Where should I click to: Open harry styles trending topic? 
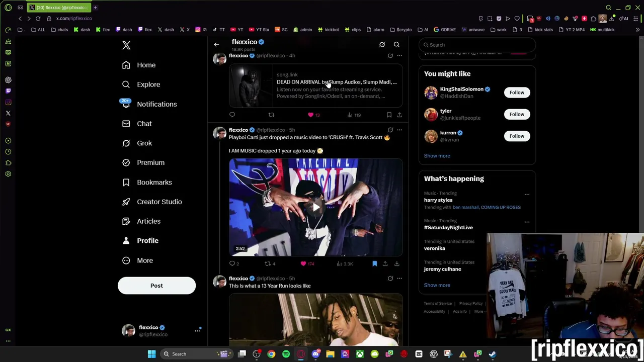pos(438,200)
